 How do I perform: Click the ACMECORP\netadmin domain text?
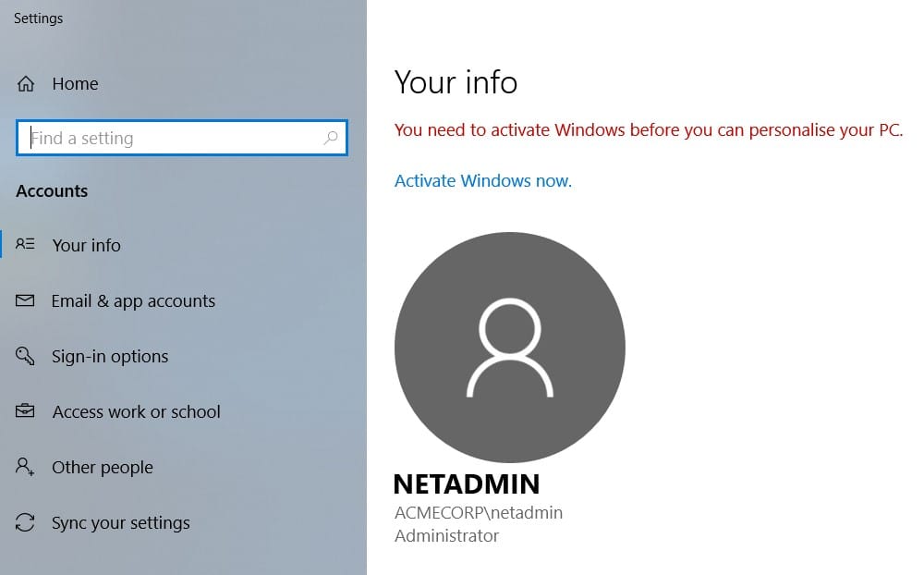pos(479,512)
